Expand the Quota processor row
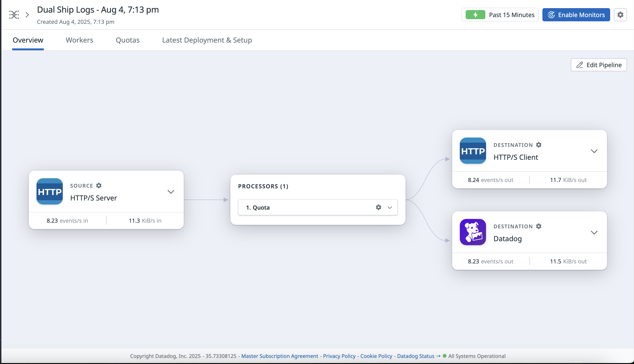Screen dimensions: 634x364 390,207
